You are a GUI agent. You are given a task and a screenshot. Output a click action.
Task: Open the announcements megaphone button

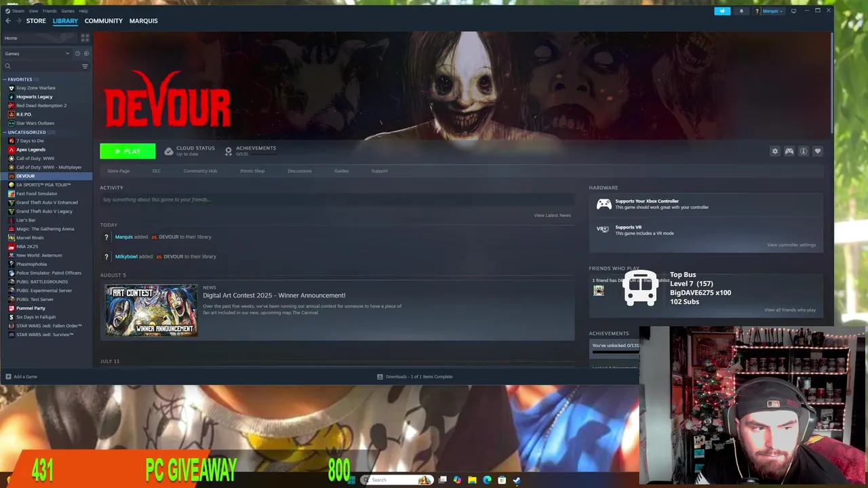coord(722,11)
